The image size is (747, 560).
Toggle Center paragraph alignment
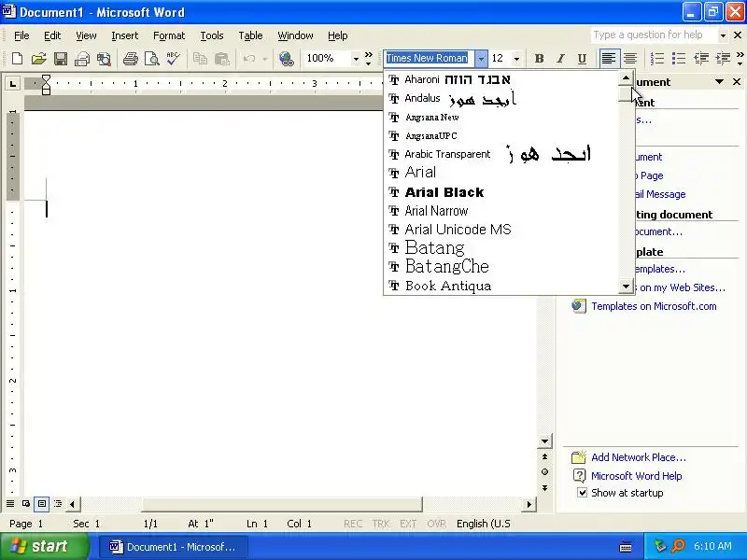[629, 59]
